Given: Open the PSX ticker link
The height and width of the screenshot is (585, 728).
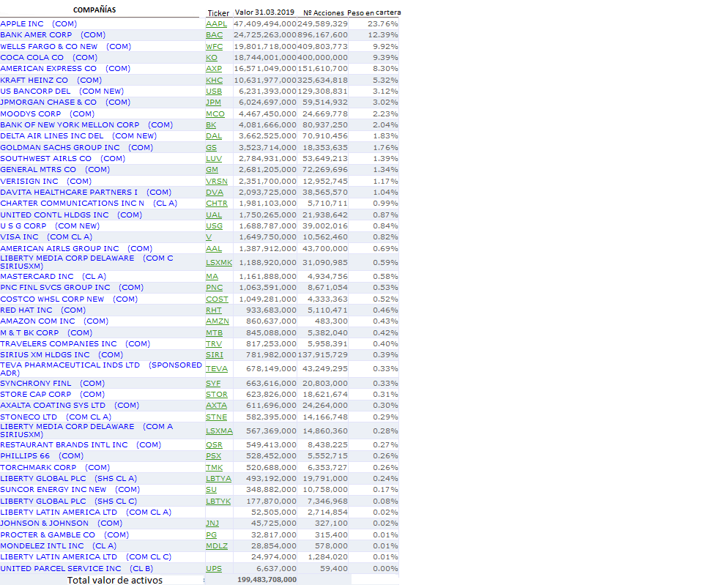Looking at the screenshot, I should point(213,456).
